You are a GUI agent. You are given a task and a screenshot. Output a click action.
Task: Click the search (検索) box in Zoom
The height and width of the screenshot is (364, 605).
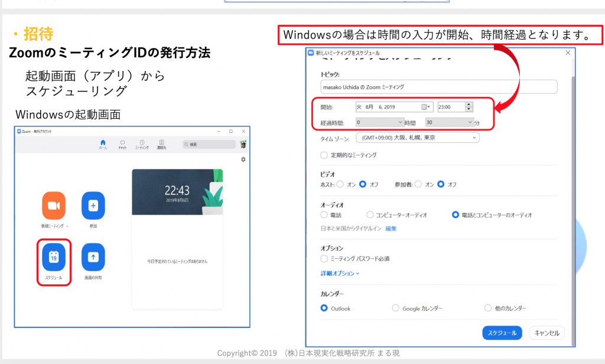[209, 144]
